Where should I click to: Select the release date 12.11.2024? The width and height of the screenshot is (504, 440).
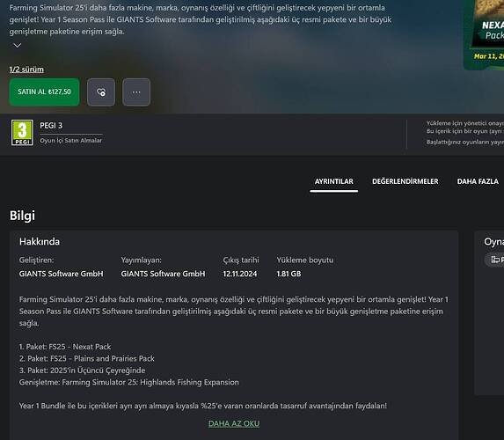click(240, 274)
